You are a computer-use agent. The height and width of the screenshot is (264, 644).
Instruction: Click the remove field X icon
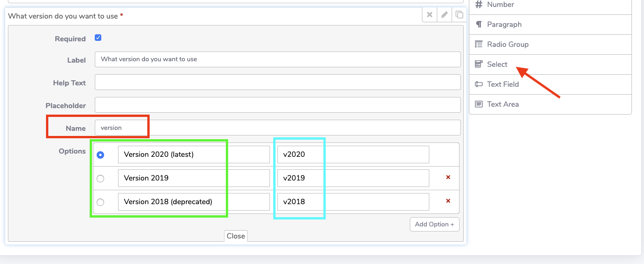(x=429, y=15)
